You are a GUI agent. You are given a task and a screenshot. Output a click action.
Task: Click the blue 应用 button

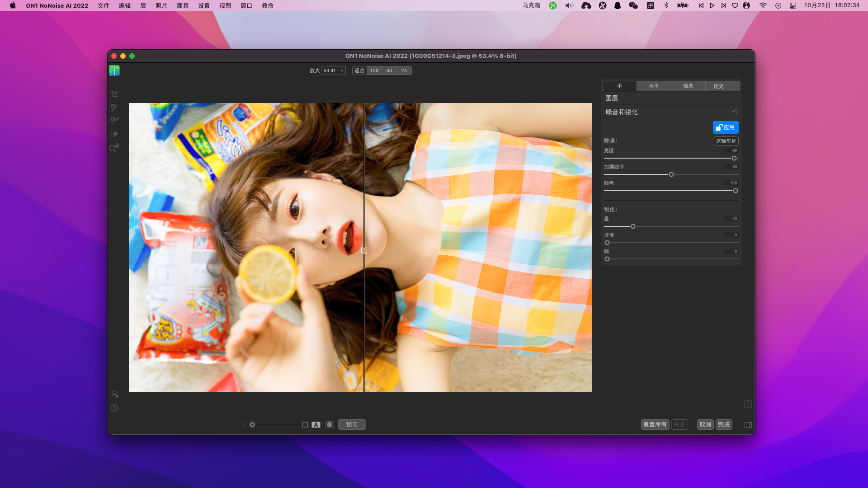pyautogui.click(x=725, y=127)
